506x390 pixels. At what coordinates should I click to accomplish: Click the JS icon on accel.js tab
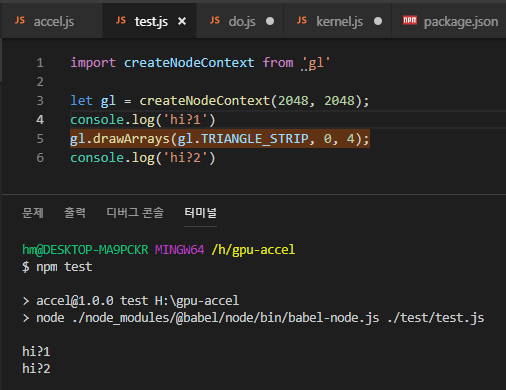click(x=20, y=21)
